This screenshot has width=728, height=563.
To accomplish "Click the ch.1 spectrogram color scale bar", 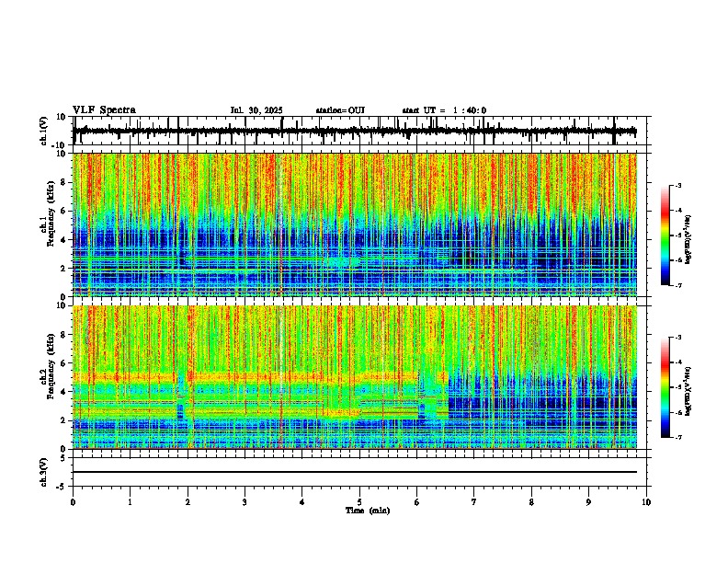I will [x=665, y=236].
